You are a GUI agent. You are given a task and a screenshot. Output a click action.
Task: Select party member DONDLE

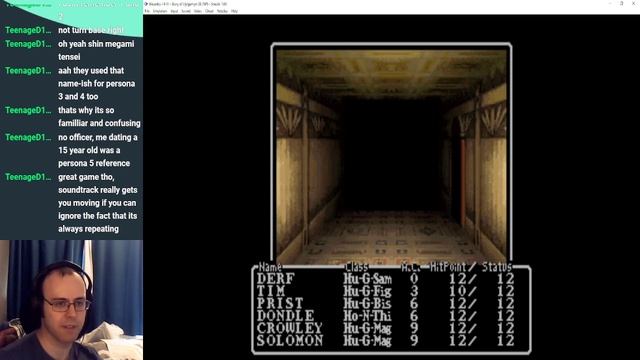pos(285,316)
